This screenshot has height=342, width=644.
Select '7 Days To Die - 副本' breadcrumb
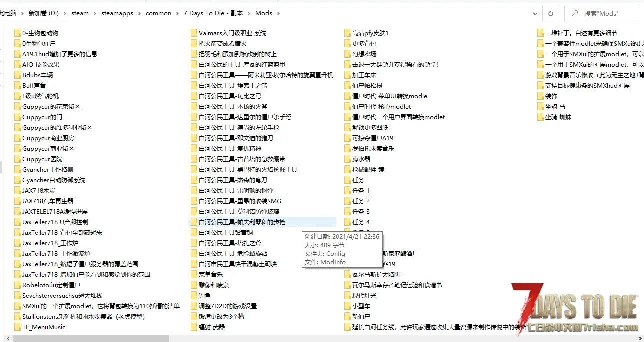coord(214,13)
